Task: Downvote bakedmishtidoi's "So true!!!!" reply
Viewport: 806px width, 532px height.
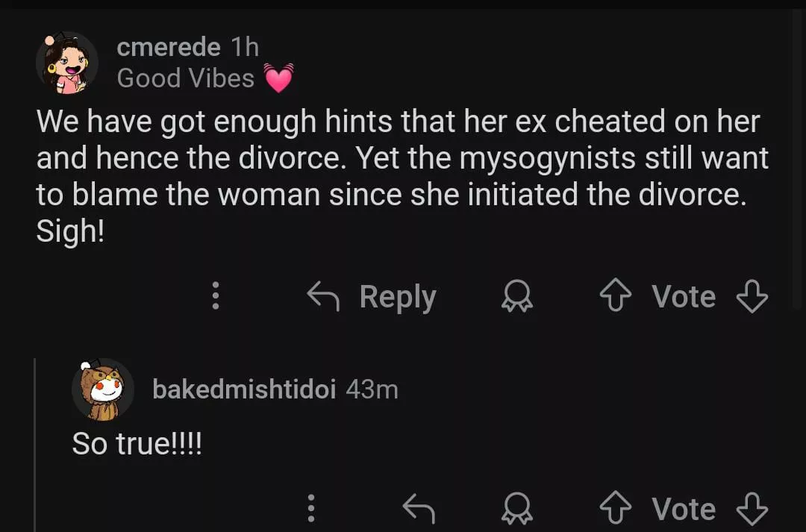Action: [752, 509]
